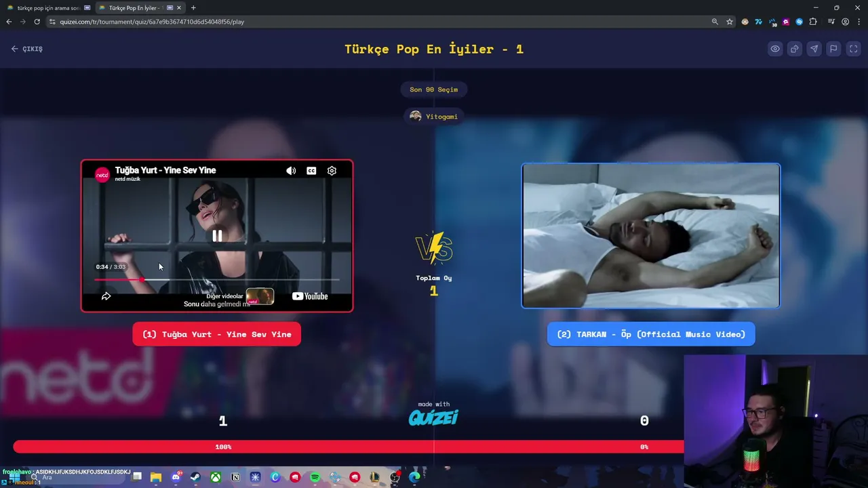The image size is (868, 488).
Task: Open File Explorer from taskbar
Action: tap(156, 477)
